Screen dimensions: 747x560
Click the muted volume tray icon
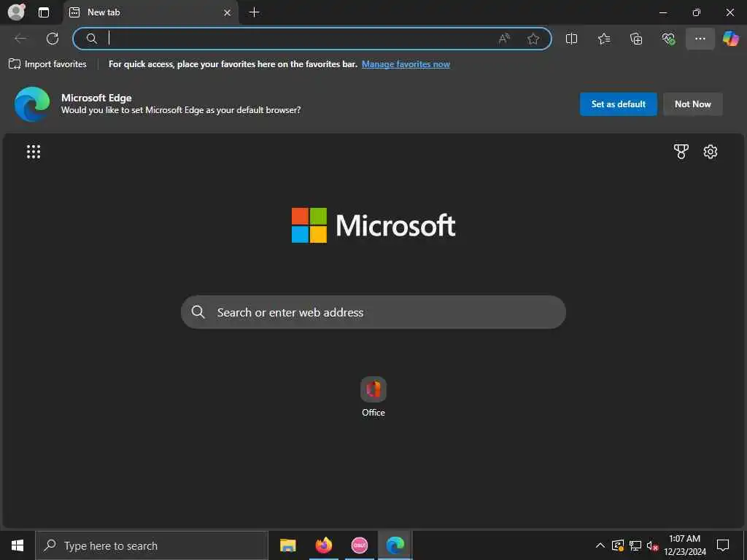point(652,545)
